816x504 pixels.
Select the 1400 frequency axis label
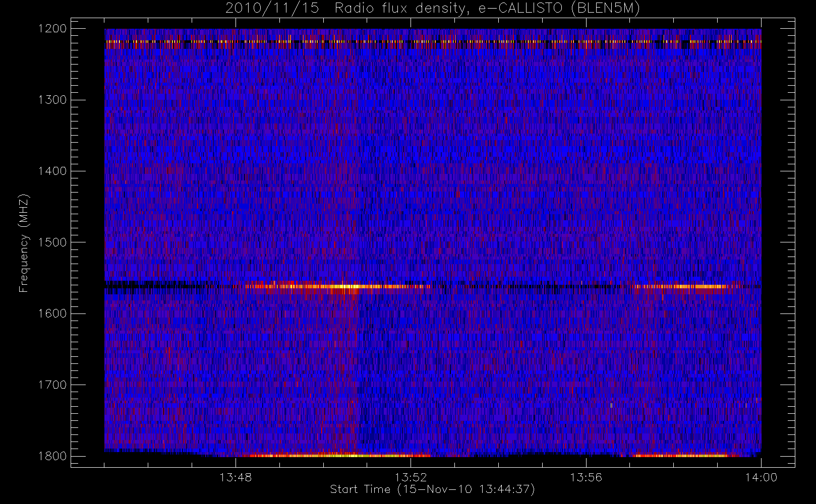(52, 171)
